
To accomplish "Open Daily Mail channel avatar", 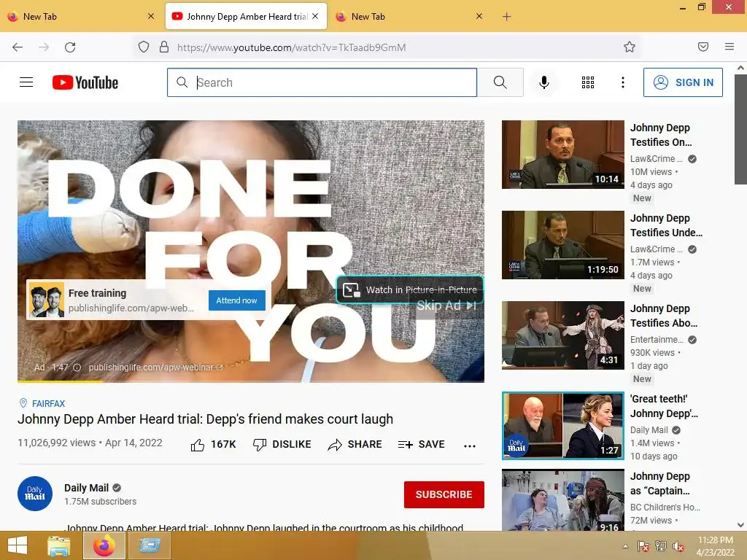I will (35, 494).
